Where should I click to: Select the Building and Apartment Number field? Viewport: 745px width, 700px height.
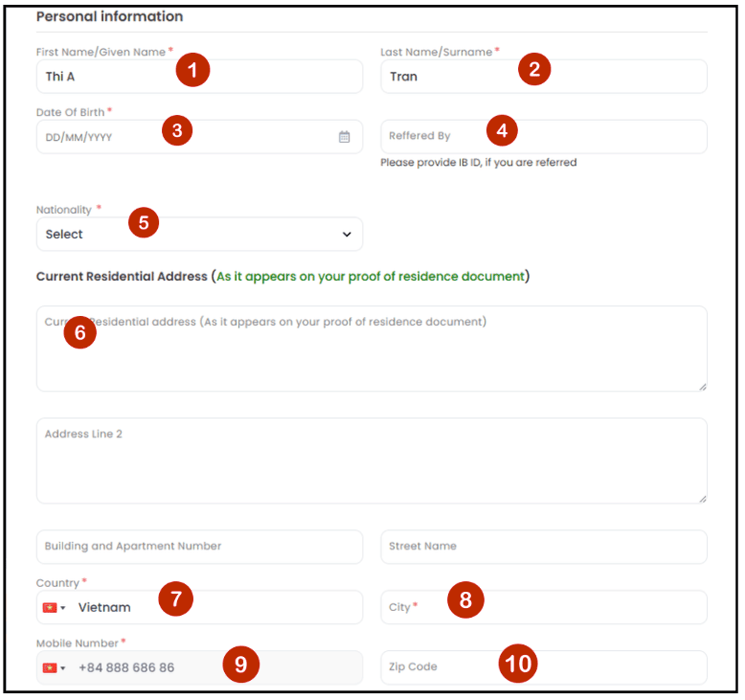point(199,547)
